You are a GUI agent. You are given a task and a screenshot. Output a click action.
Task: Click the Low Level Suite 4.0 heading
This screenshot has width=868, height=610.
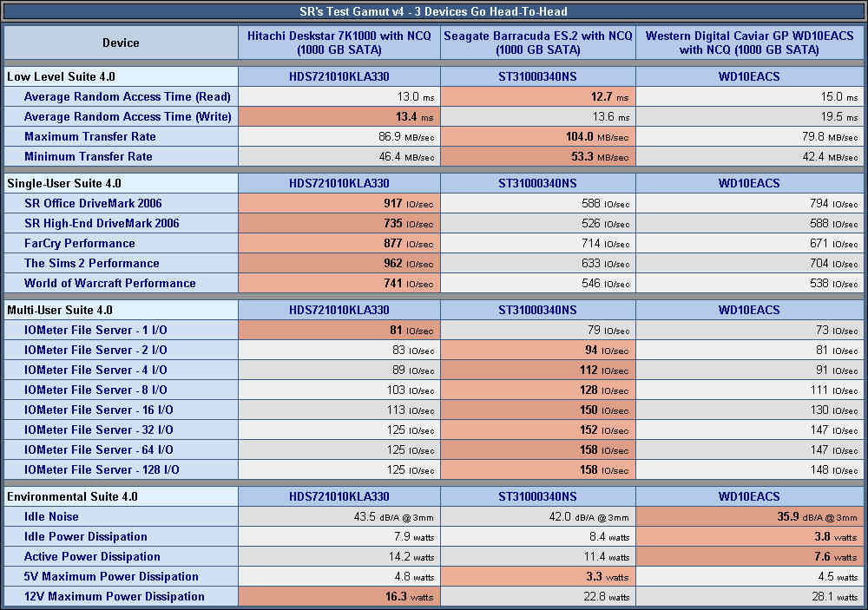[61, 76]
